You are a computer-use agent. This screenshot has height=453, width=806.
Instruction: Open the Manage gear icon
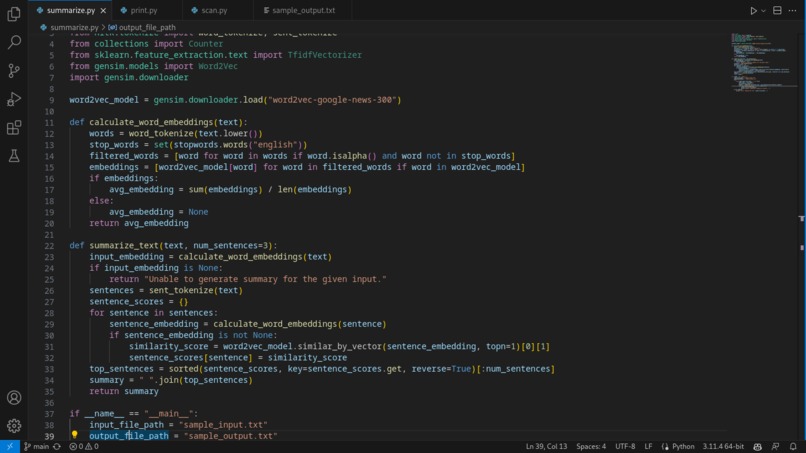[x=14, y=425]
